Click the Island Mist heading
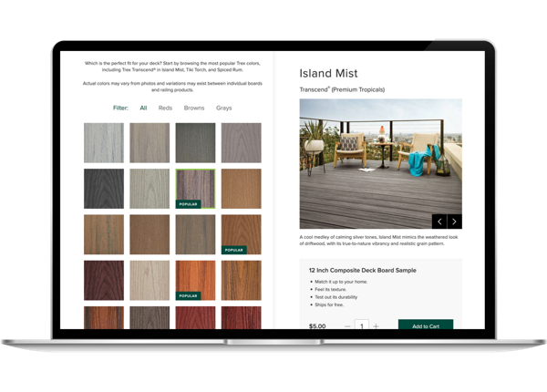 point(328,73)
